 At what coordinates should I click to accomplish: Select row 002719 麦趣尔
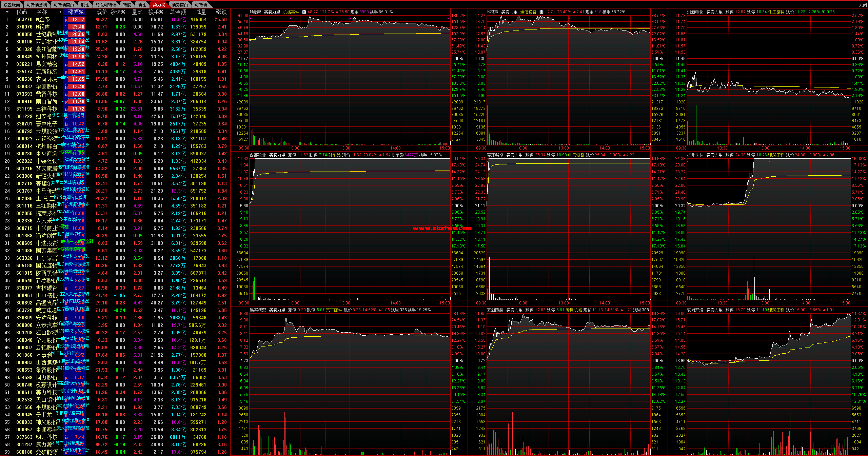pyautogui.click(x=115, y=183)
